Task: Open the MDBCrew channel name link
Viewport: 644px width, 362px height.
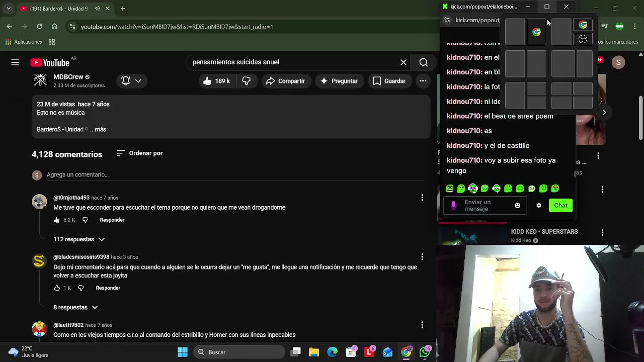Action: [68, 77]
